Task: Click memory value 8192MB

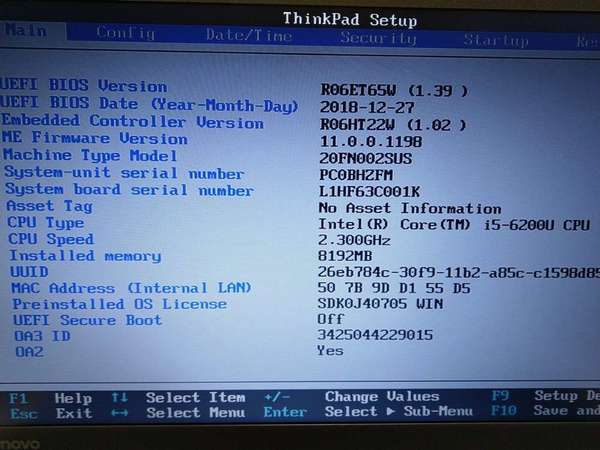Action: tap(345, 256)
